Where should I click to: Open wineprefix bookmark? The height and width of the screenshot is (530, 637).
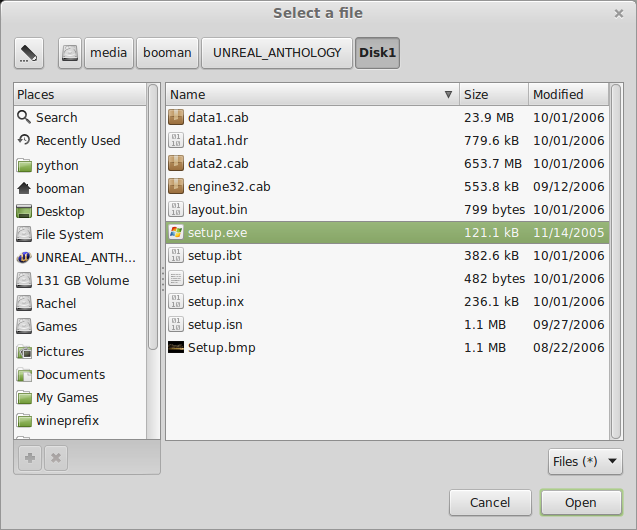(x=80, y=420)
